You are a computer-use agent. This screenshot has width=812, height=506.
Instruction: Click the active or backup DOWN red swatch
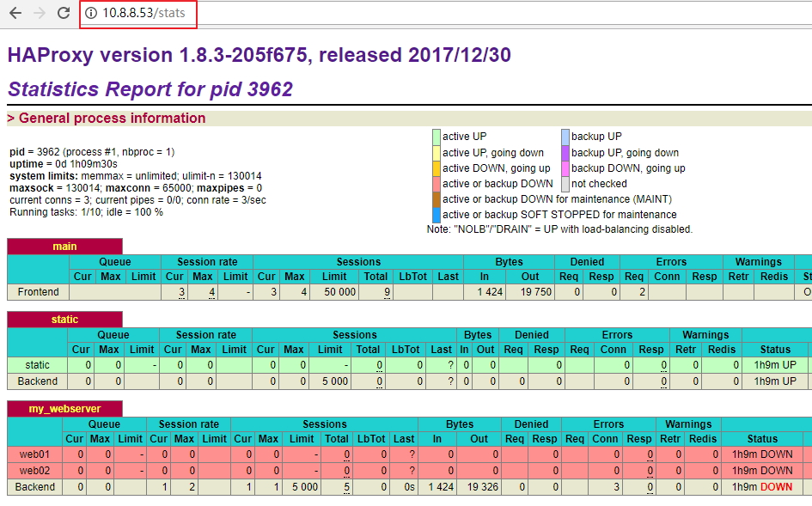point(436,184)
